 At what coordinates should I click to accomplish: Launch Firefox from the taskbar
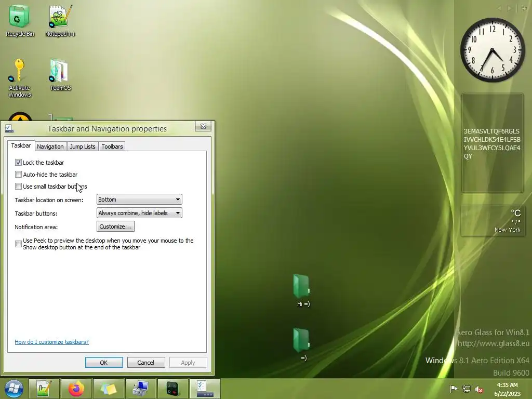76,389
